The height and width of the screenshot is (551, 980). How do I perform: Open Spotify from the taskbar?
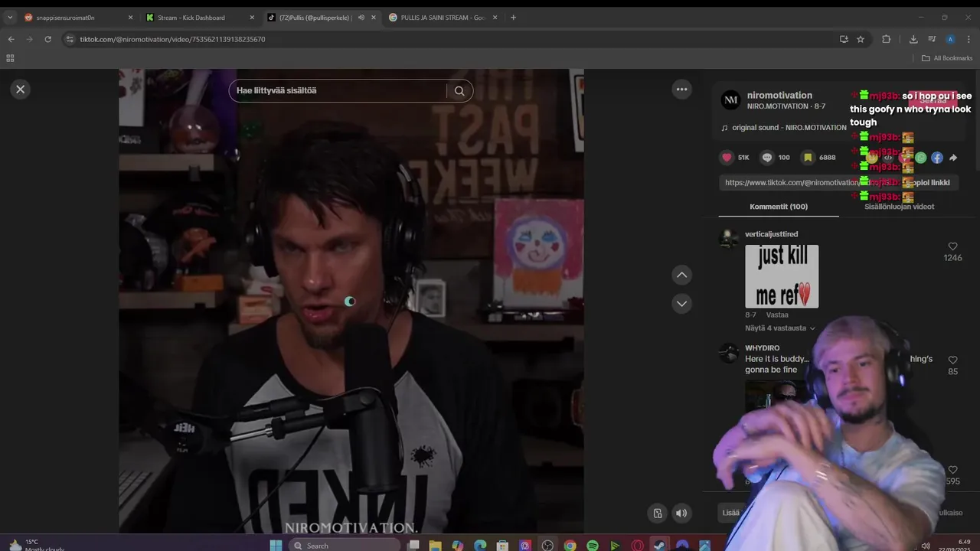[593, 545]
